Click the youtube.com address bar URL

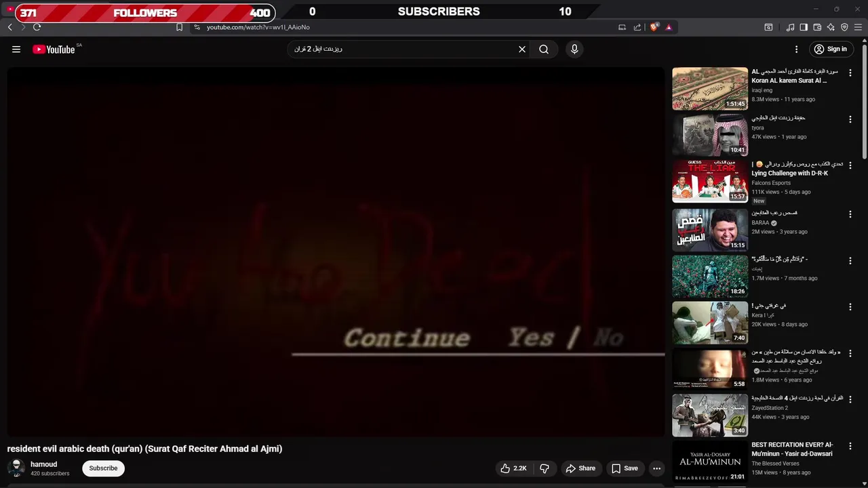tap(258, 27)
